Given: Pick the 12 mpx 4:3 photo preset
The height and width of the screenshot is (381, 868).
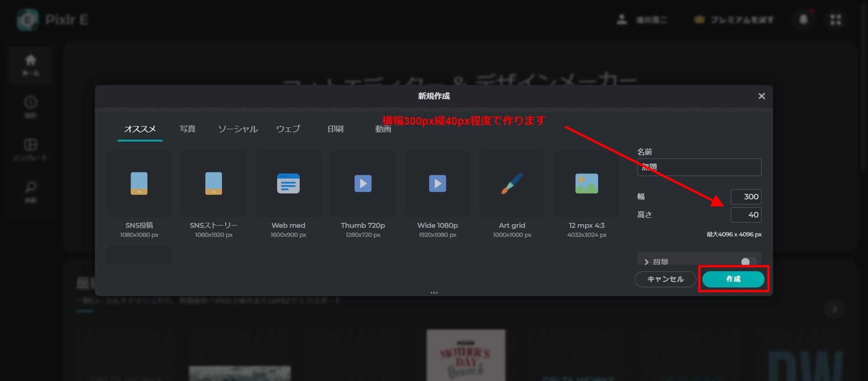Looking at the screenshot, I should coord(586,183).
